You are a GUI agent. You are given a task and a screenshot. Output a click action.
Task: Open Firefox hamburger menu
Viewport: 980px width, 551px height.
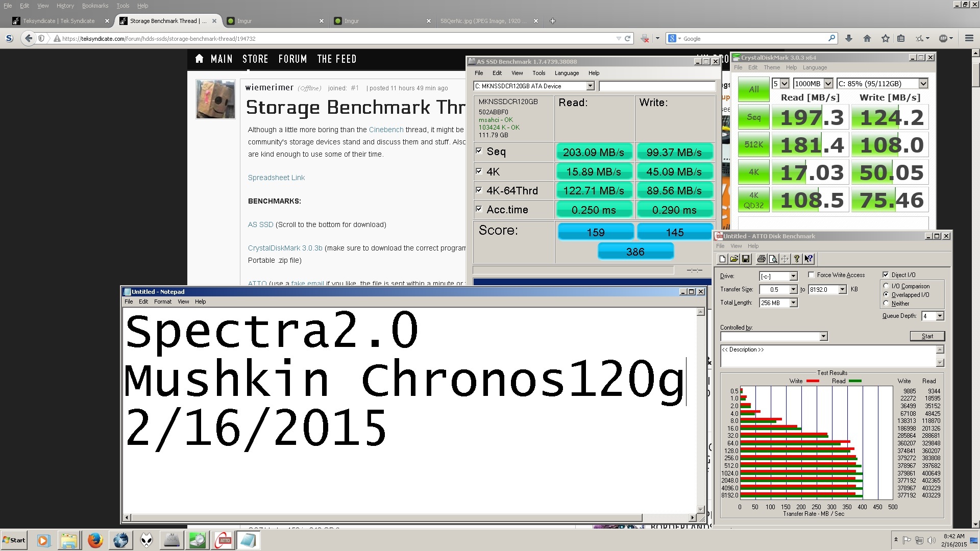pos(969,38)
